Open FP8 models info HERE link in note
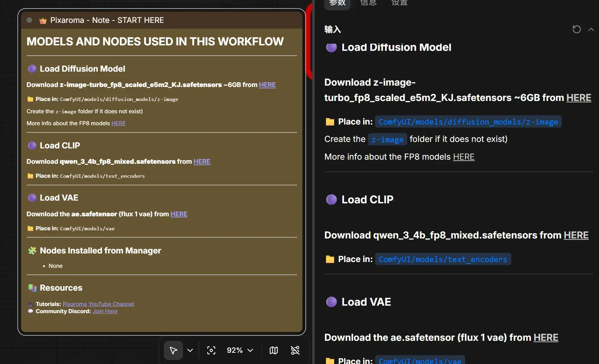599x364 pixels. (118, 123)
